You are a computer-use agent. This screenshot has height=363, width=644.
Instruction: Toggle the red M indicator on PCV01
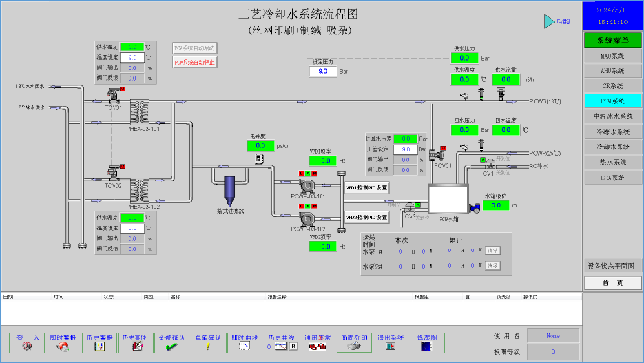click(443, 148)
